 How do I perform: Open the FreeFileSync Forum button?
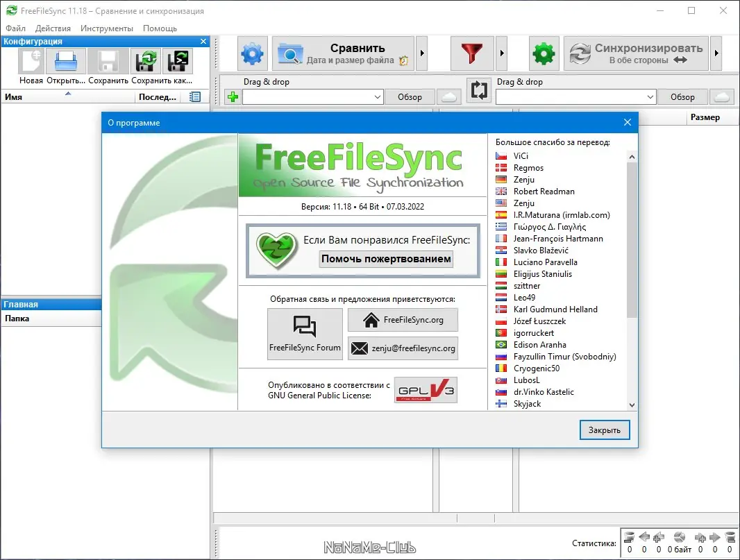tap(305, 334)
